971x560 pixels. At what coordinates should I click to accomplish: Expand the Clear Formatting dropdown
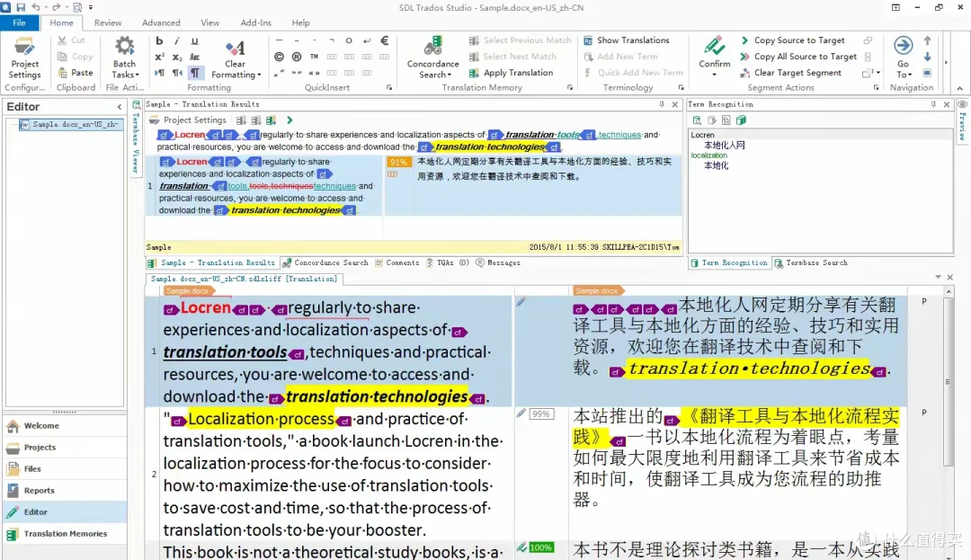259,75
